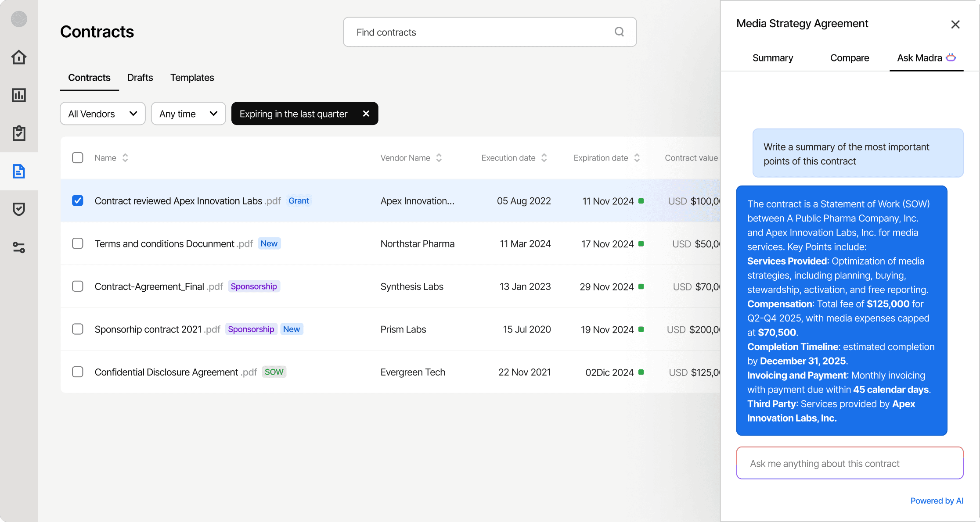Expand the All Vendors dropdown

pyautogui.click(x=102, y=114)
